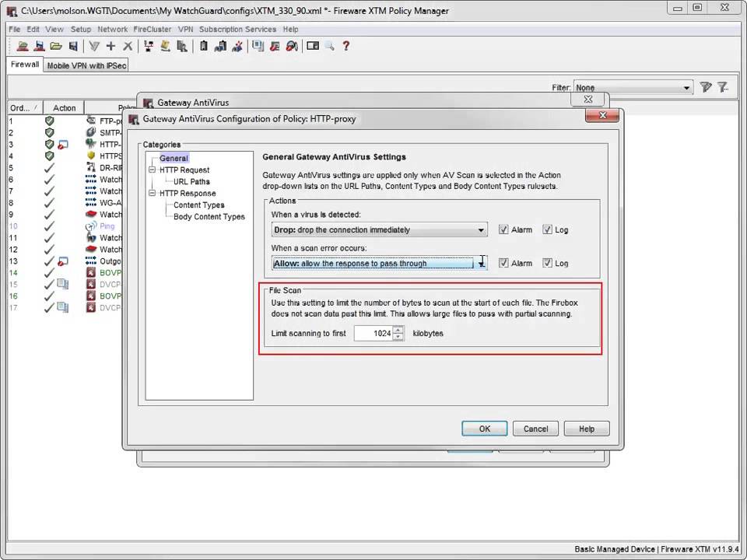Click the Ping policy icon in row 10
747x560 pixels.
click(x=91, y=226)
